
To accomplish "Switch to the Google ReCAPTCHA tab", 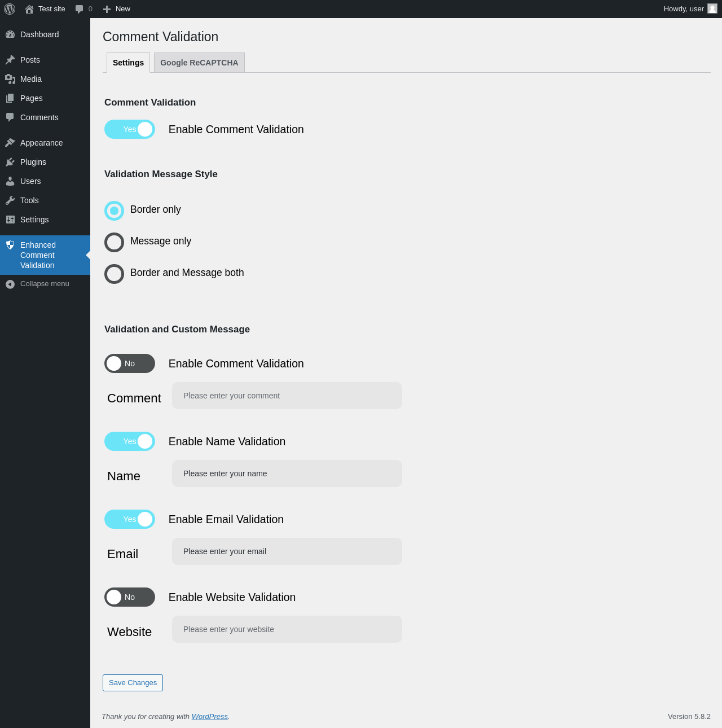I will pyautogui.click(x=199, y=63).
